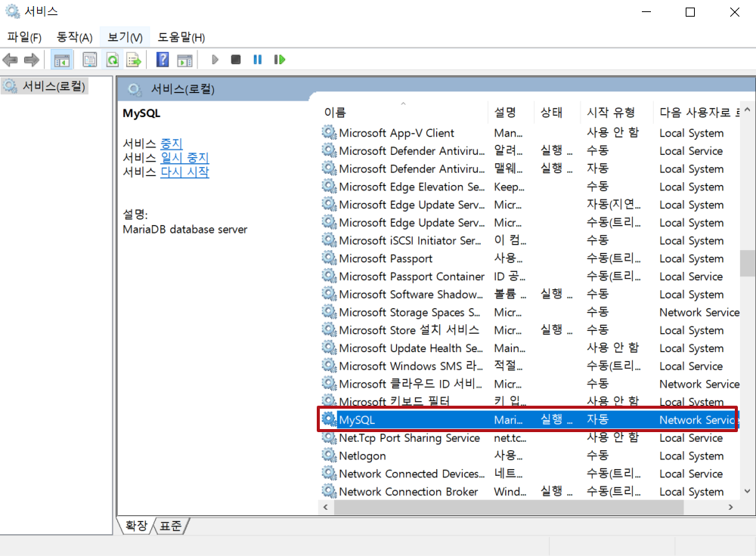
Task: Click the Back arrow toolbar icon
Action: click(x=10, y=60)
